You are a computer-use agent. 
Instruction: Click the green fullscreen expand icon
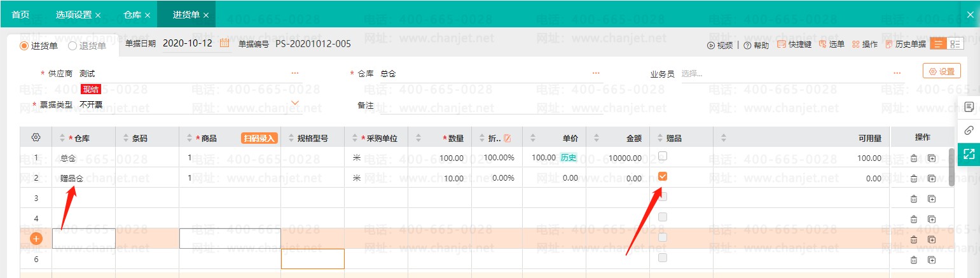coord(969,153)
